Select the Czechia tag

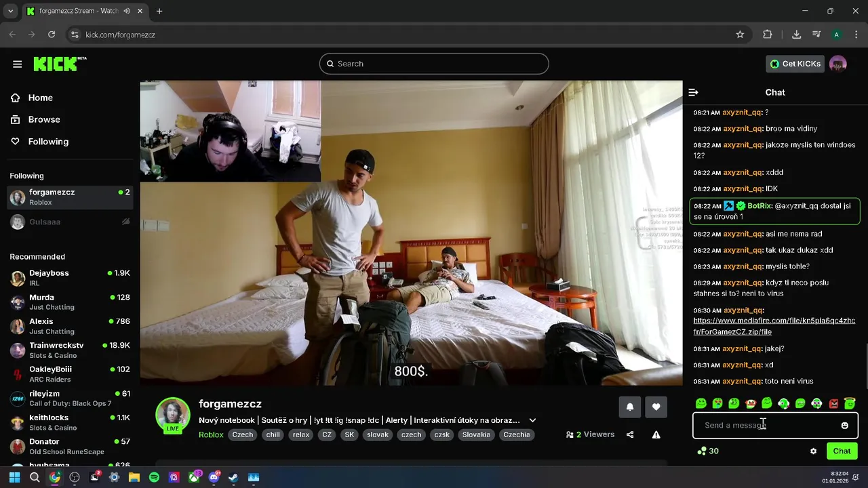tap(517, 434)
